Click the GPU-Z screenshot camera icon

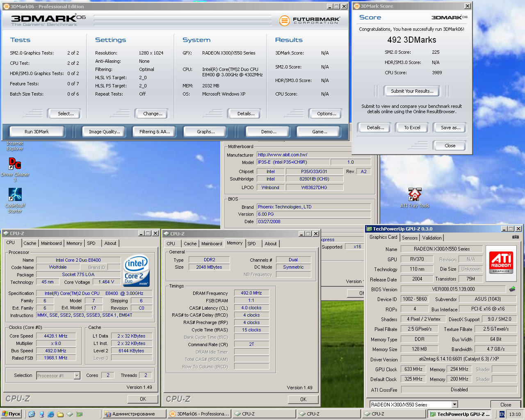tap(516, 237)
